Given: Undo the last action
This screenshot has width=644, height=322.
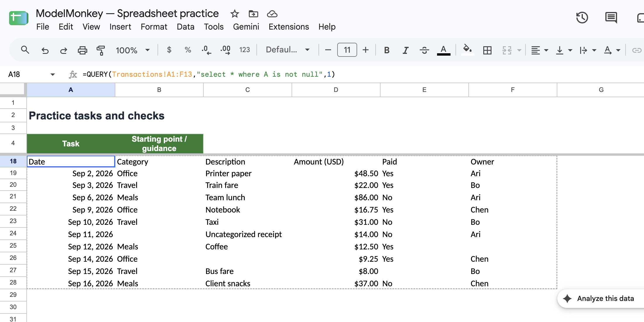Looking at the screenshot, I should pyautogui.click(x=45, y=50).
